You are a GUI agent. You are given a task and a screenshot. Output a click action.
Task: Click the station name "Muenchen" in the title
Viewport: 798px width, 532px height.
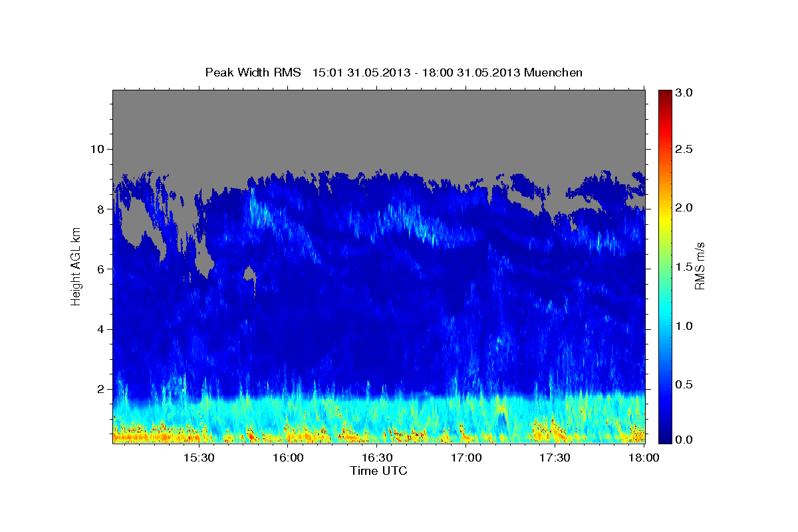pyautogui.click(x=553, y=72)
